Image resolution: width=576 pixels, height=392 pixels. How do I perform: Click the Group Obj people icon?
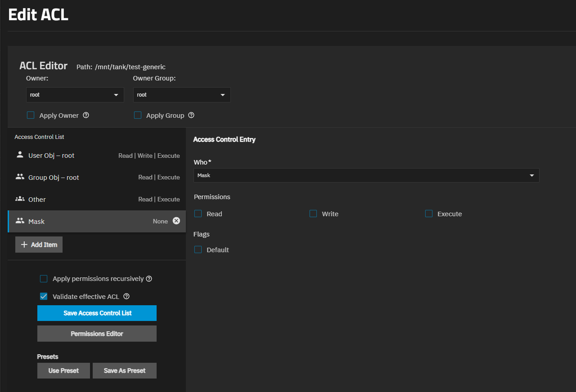point(20,177)
